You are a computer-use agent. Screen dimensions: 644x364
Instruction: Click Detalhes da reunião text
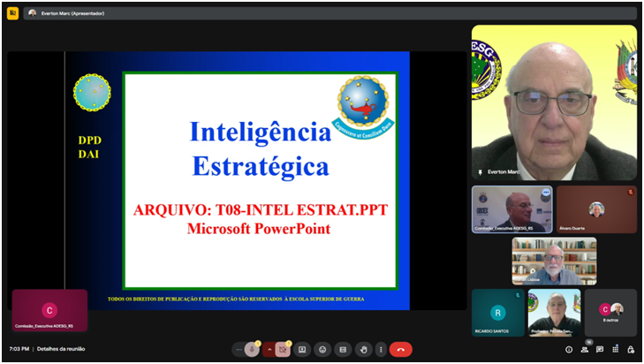tap(61, 349)
